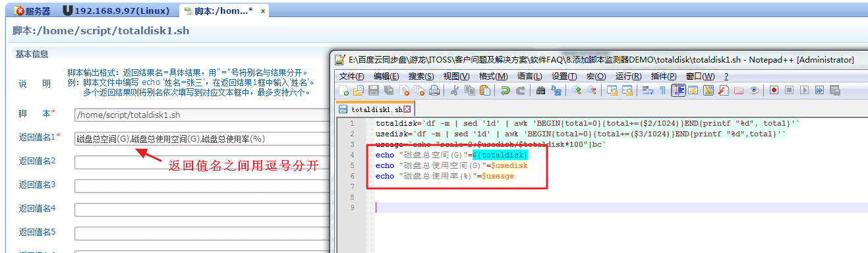Switch to the 服务器 tab
Image resolution: width=868 pixels, height=253 pixels.
32,11
